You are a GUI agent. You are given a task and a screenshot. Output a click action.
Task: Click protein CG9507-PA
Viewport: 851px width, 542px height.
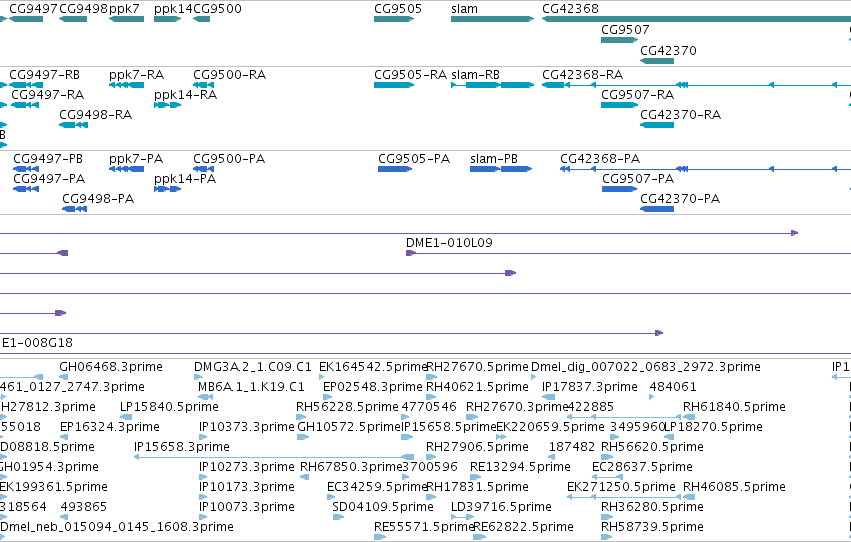(x=620, y=189)
